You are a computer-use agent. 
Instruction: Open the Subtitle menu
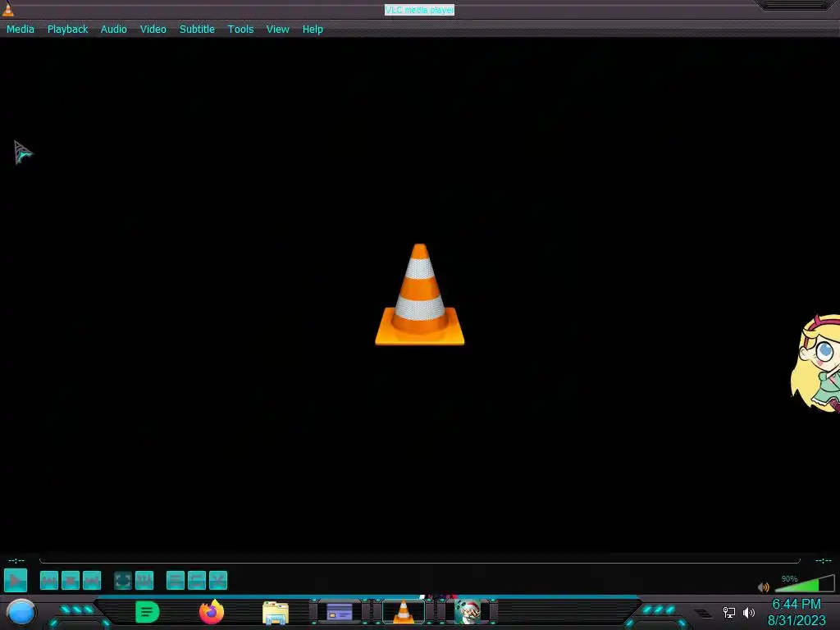click(197, 30)
